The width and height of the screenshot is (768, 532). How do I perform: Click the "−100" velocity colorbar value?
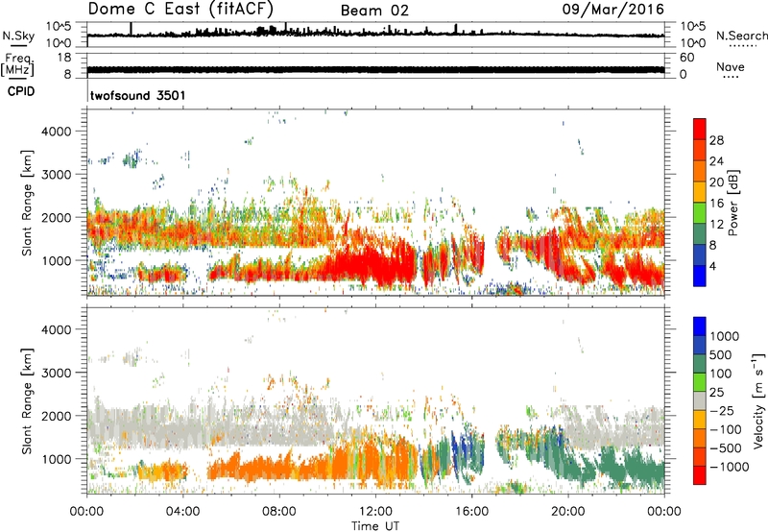coord(725,429)
